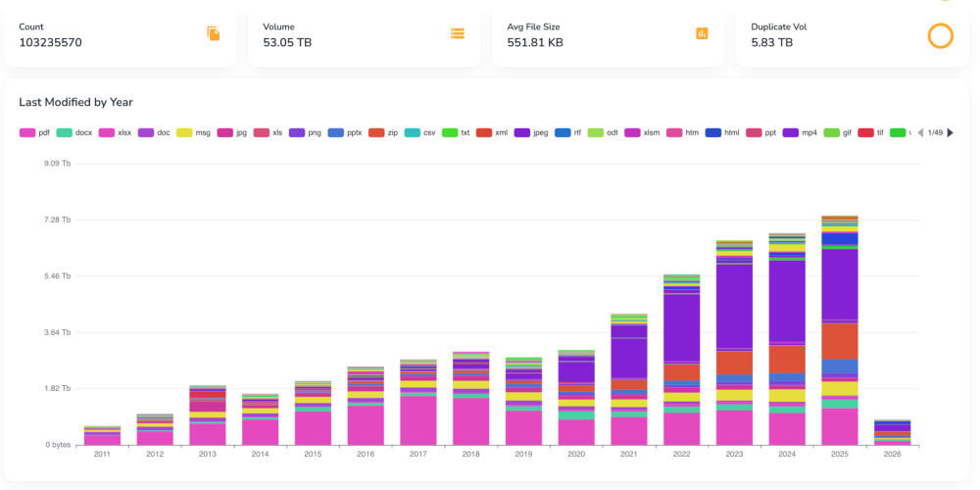Click the Avg File Size label
Viewport: 980px width, 490px height.
click(533, 26)
